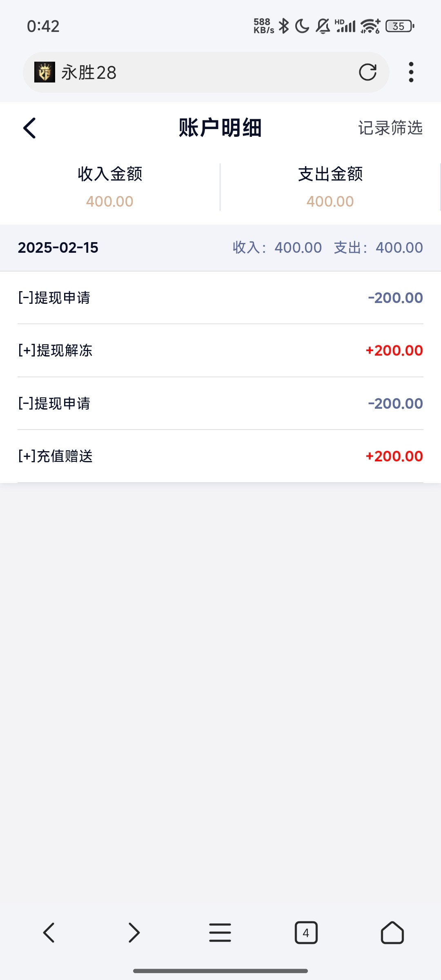Open the bottom hamburger menu
441x980 pixels.
click(x=220, y=933)
